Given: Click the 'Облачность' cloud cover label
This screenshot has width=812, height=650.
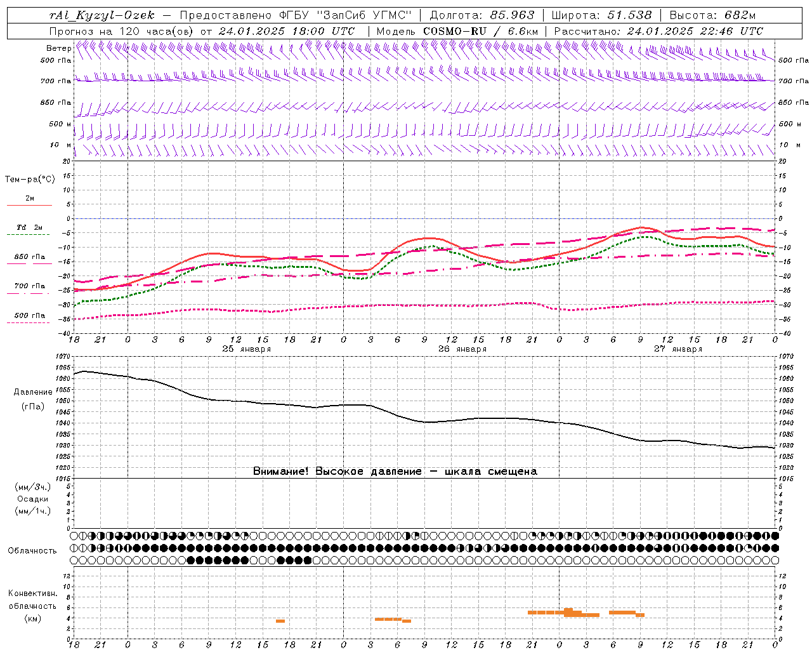Looking at the screenshot, I should [x=32, y=550].
